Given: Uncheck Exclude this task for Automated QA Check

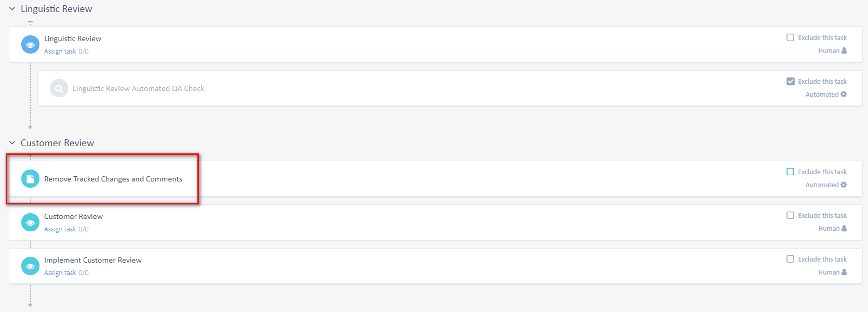Looking at the screenshot, I should [791, 81].
